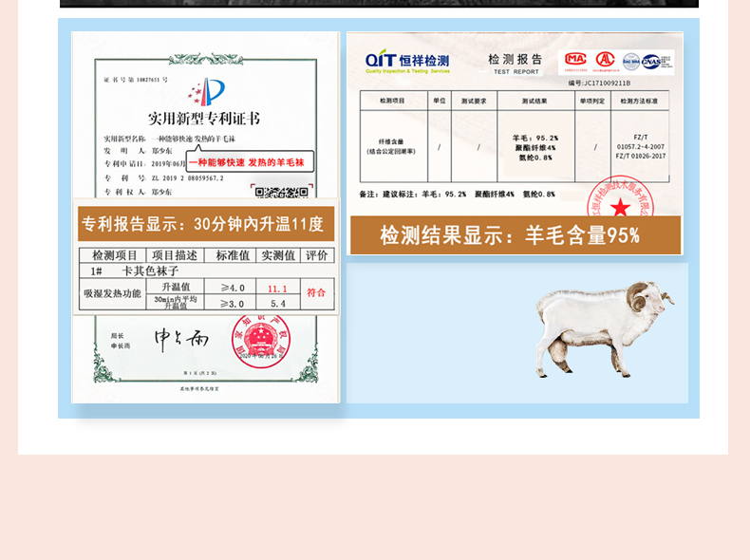750x560 pixels.
Task: Click the red national emblem seal
Action: tap(261, 341)
